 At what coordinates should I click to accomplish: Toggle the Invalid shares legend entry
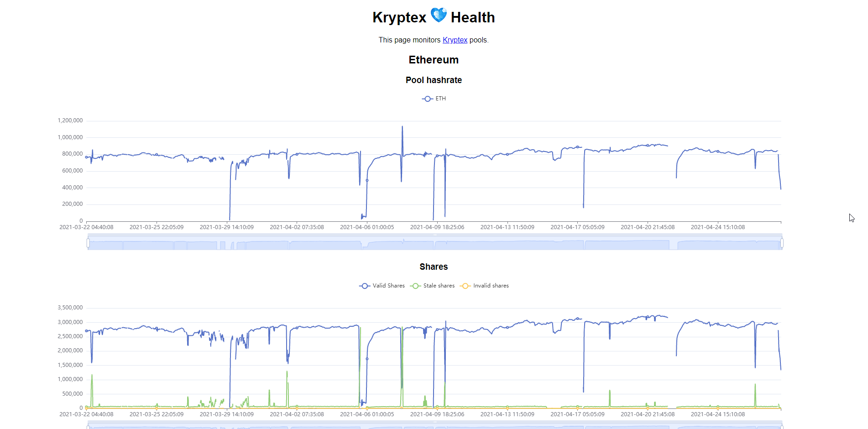pyautogui.click(x=484, y=286)
